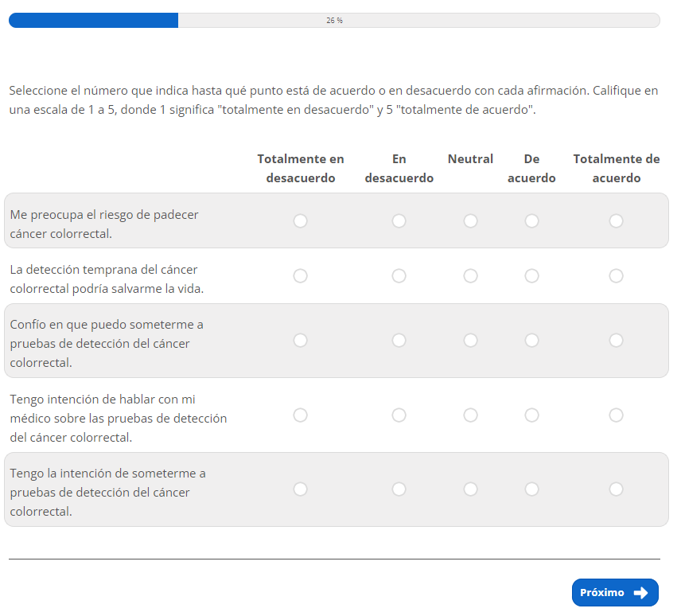Select 'En desacuerdo' for 'La detección temprana'

(399, 276)
